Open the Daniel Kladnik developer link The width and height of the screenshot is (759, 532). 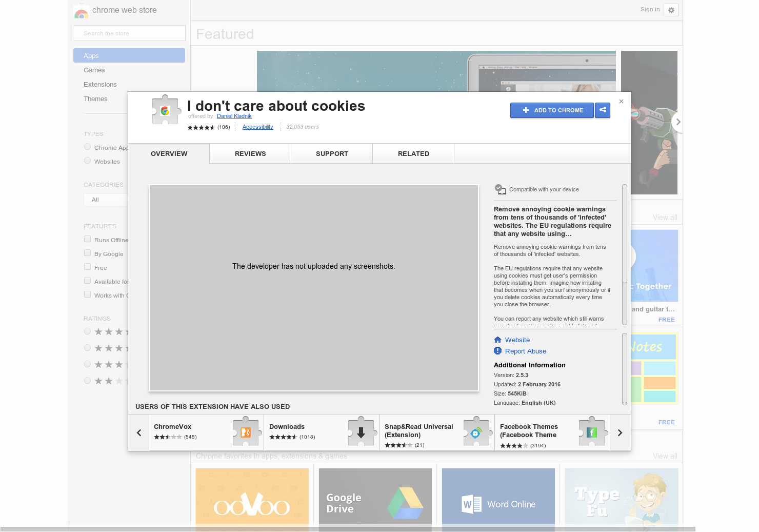pos(234,116)
